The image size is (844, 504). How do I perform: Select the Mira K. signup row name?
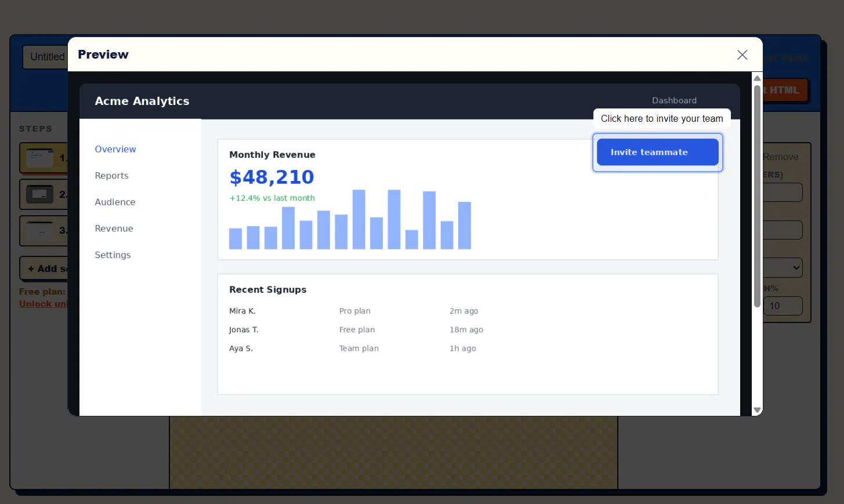tap(242, 311)
